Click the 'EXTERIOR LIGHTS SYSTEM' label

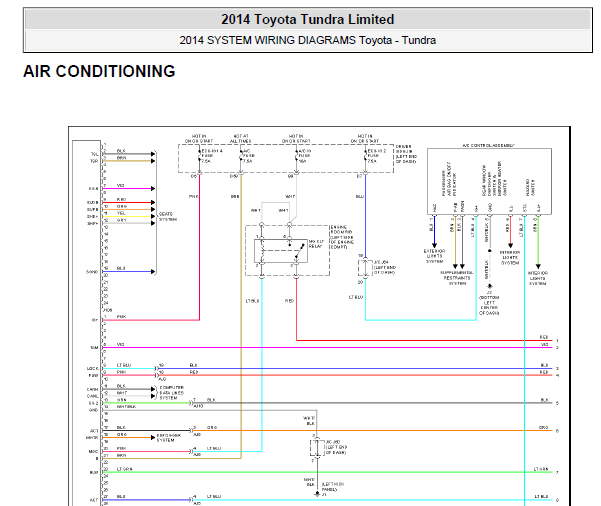coord(434,256)
